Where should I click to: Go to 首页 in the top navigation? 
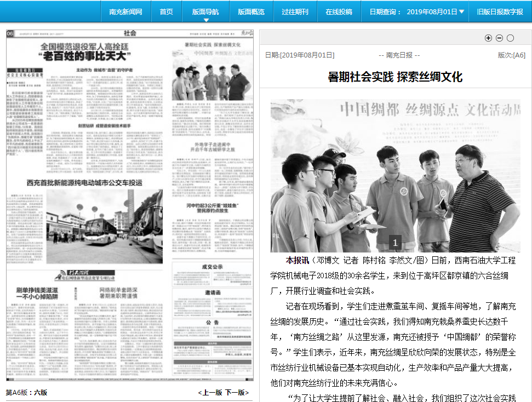(x=166, y=12)
